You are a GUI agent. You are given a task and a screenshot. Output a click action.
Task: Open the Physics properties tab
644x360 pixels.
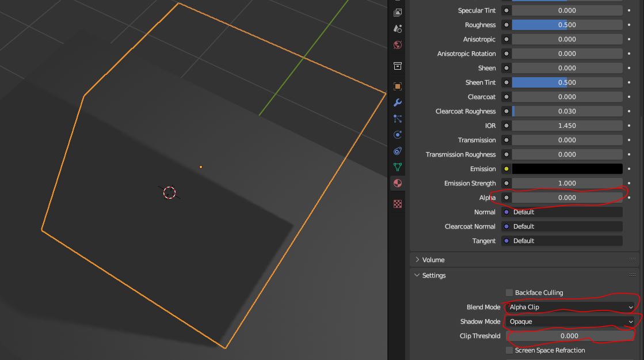[397, 135]
